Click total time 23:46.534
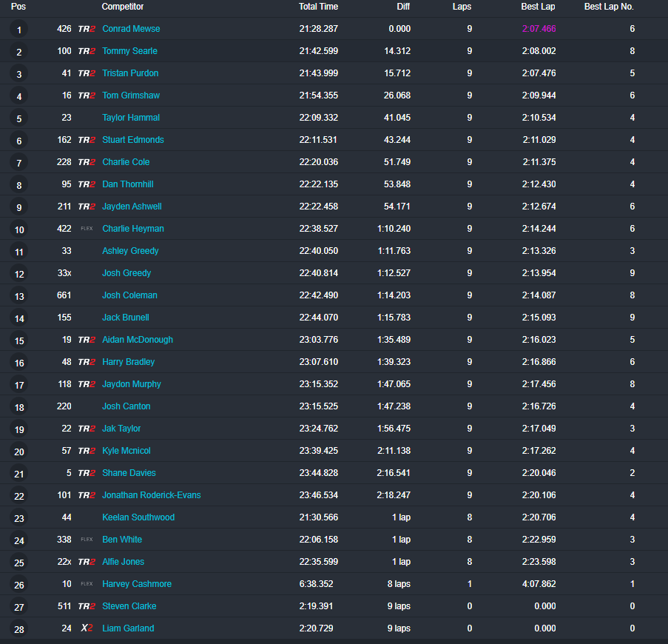This screenshot has width=668, height=644. (319, 495)
